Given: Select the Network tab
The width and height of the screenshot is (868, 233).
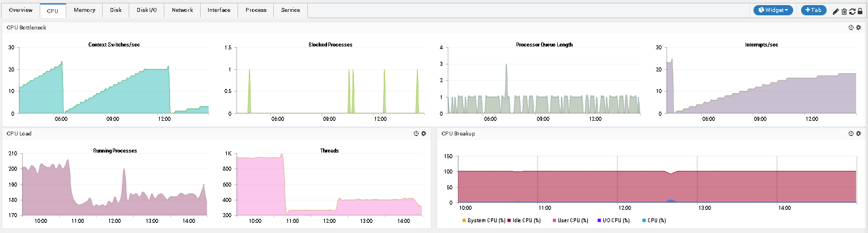Looking at the screenshot, I should 182,10.
